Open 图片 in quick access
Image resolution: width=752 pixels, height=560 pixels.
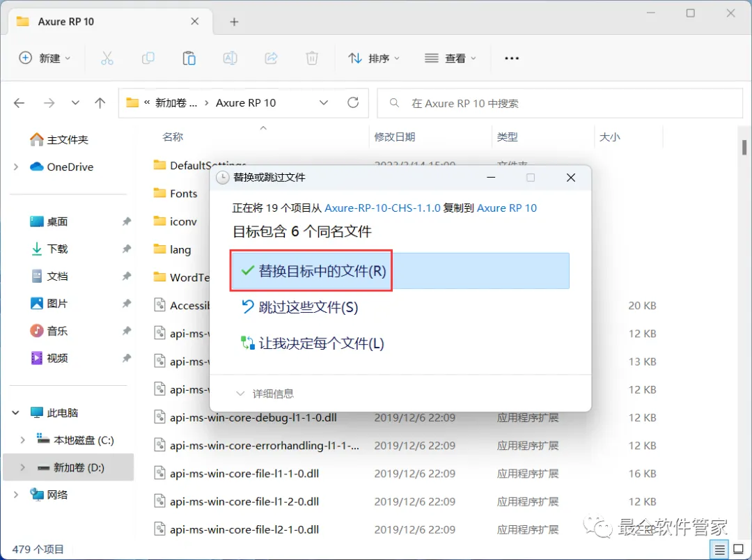click(x=57, y=304)
